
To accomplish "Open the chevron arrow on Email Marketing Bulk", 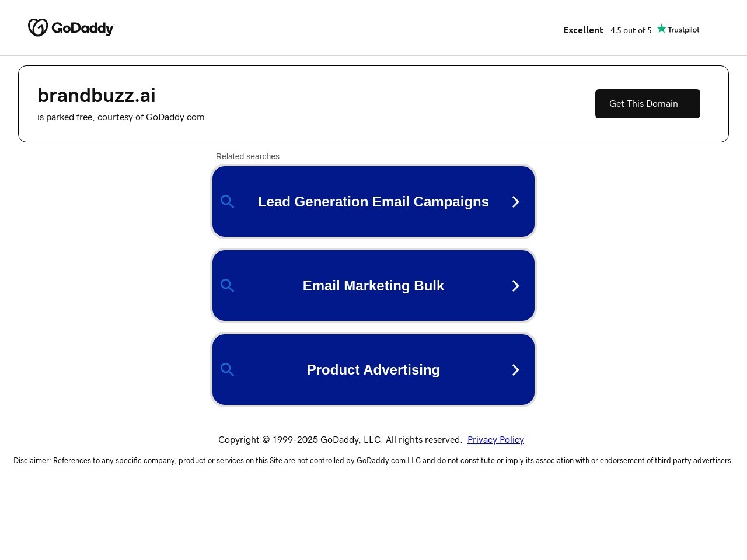I will 515,286.
